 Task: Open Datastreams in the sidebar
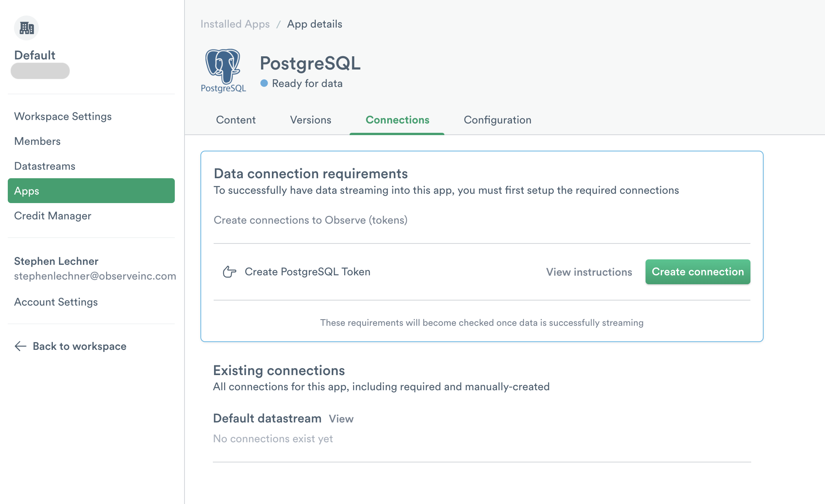tap(91, 166)
